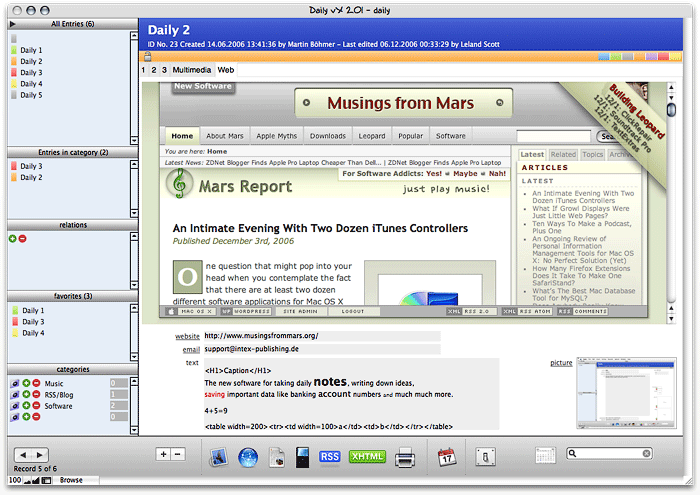
Task: Expand the All Entries disclosure triangle
Action: pos(12,24)
